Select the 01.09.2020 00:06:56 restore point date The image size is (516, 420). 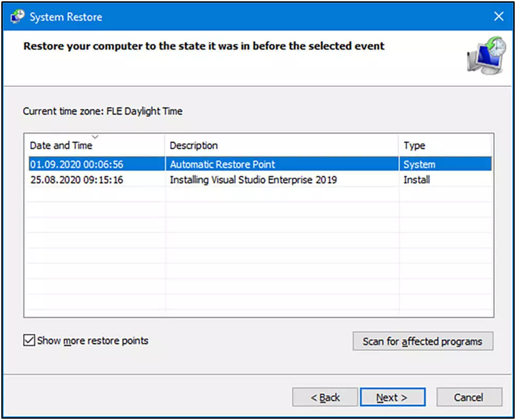[76, 164]
